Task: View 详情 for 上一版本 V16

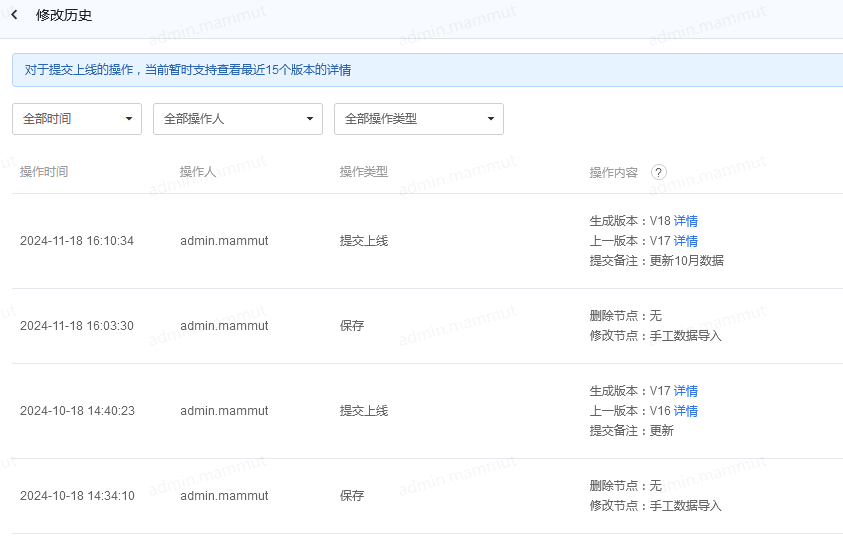Action: (686, 411)
